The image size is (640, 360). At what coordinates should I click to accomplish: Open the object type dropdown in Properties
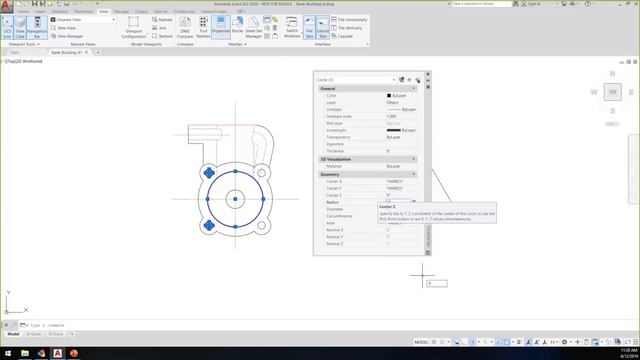tap(356, 80)
